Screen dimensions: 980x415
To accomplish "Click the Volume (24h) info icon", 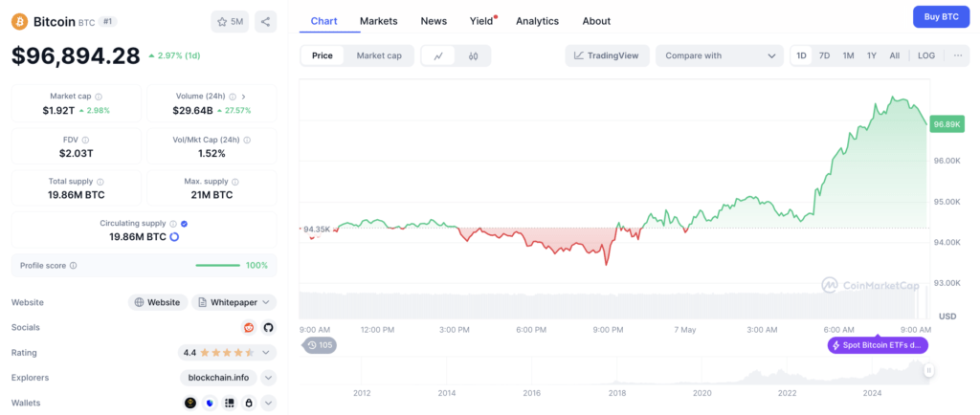I will 233,97.
